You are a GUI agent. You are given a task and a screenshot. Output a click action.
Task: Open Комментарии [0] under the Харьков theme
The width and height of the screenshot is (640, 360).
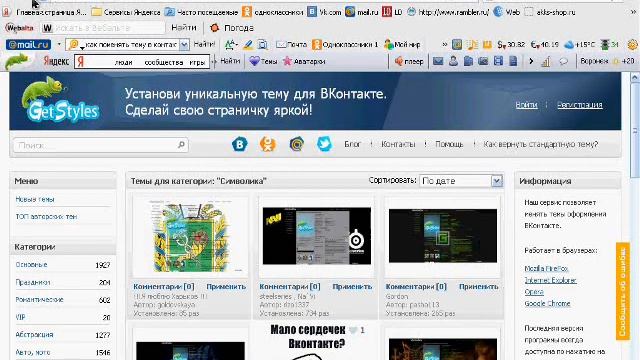(x=164, y=287)
